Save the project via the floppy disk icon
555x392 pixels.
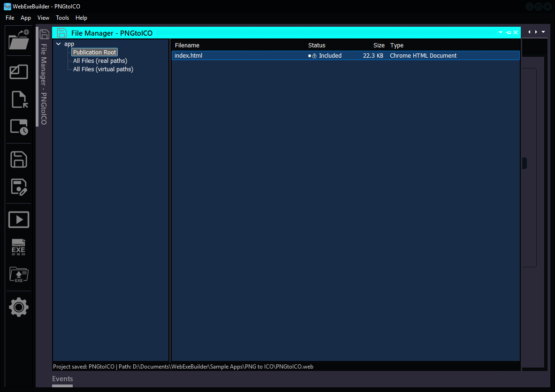point(18,159)
